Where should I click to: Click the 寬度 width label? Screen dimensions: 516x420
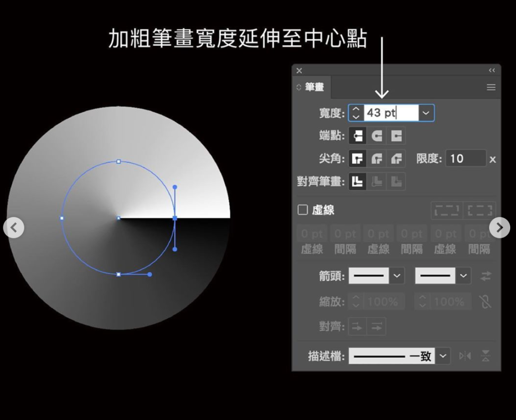coord(332,113)
